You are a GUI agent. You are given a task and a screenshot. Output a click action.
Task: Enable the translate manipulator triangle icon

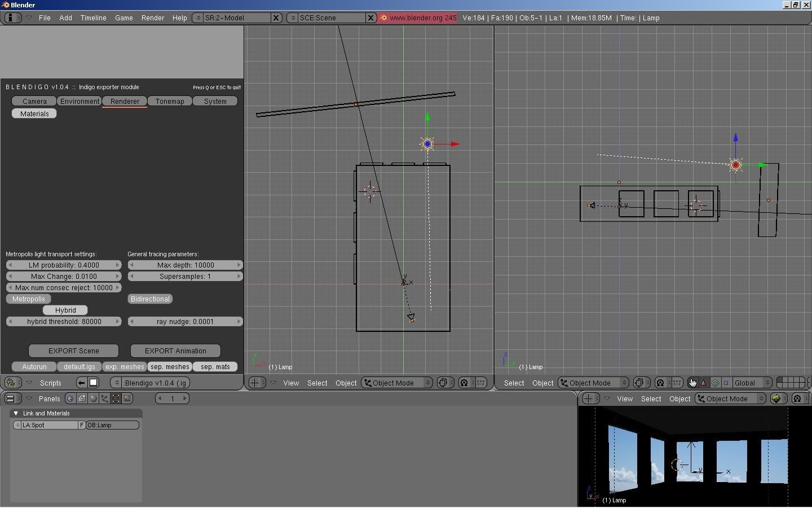(703, 383)
